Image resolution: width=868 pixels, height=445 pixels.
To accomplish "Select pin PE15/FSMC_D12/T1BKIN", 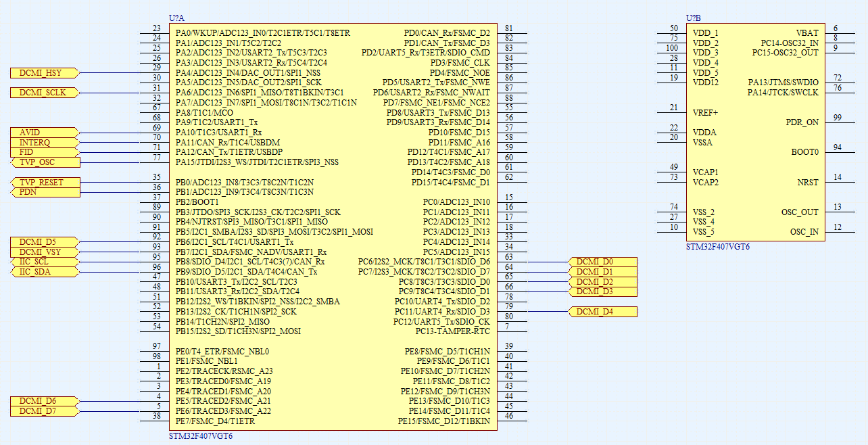I will pos(444,421).
